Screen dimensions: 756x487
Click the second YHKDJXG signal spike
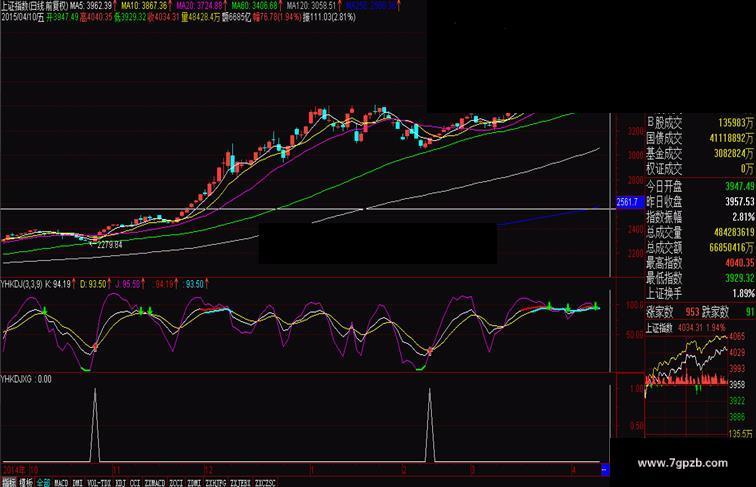tap(430, 424)
